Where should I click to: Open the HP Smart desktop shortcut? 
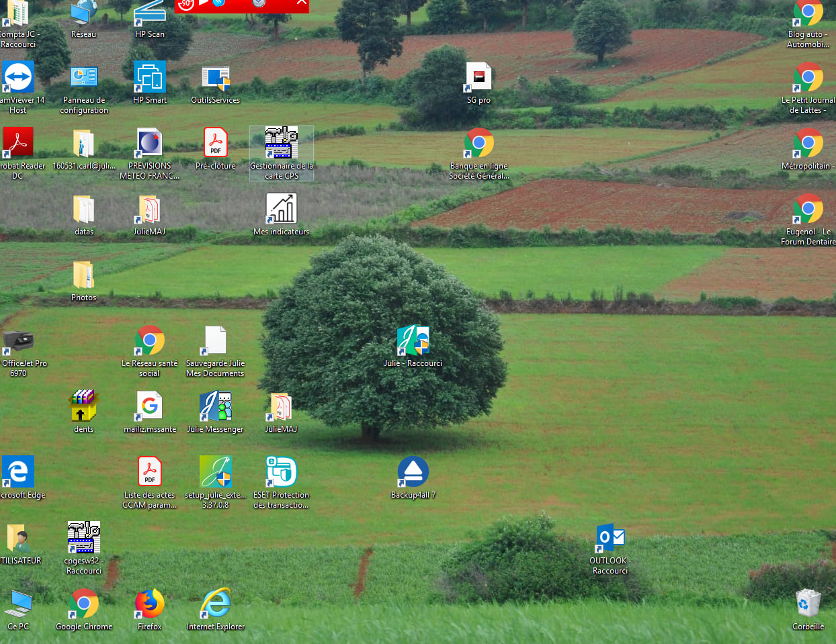pos(149,78)
